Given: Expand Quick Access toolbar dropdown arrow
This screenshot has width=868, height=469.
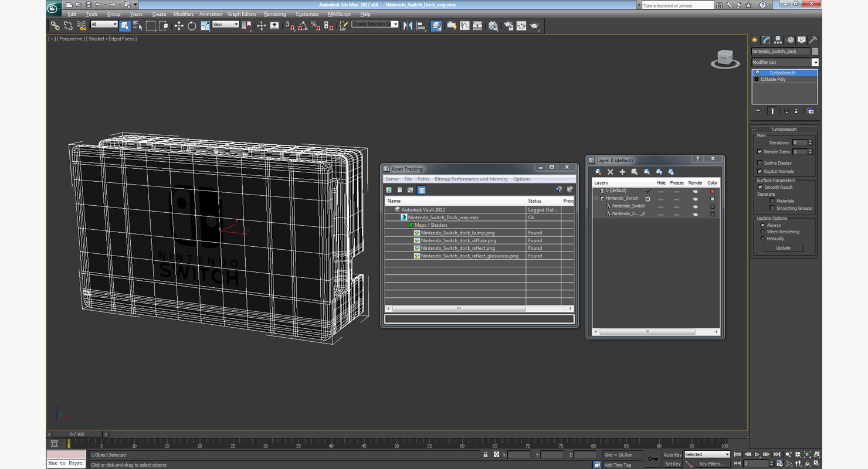Looking at the screenshot, I should tap(135, 5).
